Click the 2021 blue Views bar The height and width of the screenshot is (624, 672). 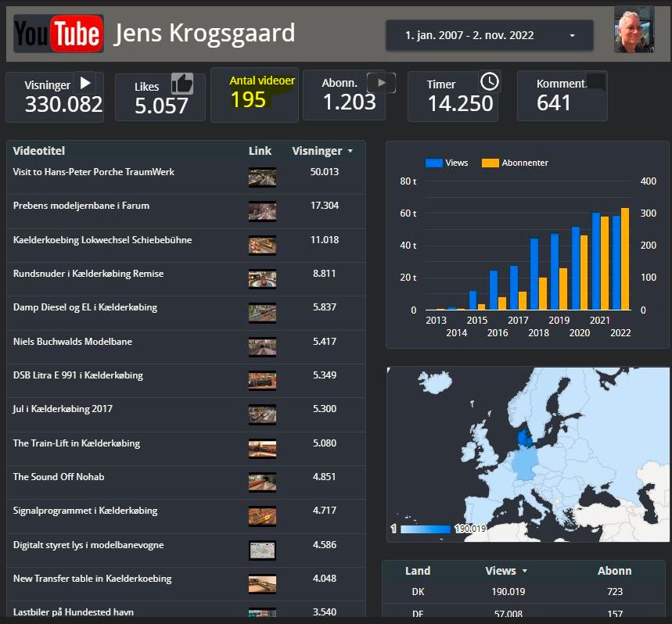tap(595, 261)
